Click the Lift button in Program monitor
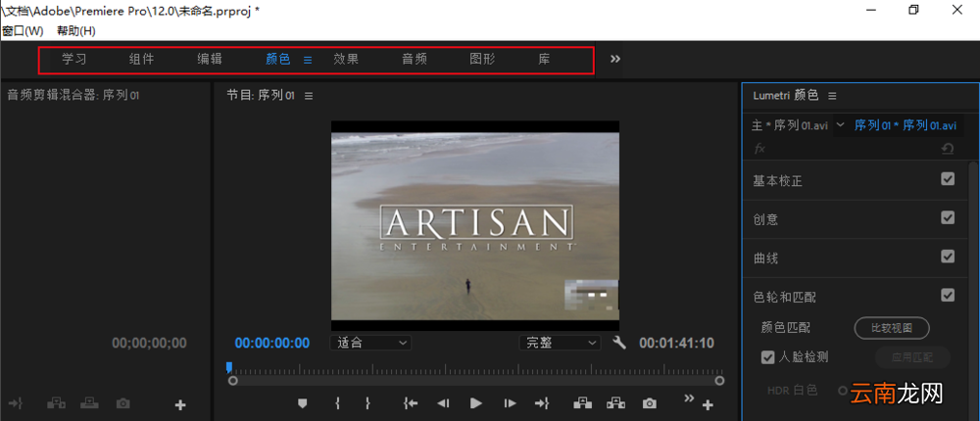The image size is (980, 421). click(583, 403)
